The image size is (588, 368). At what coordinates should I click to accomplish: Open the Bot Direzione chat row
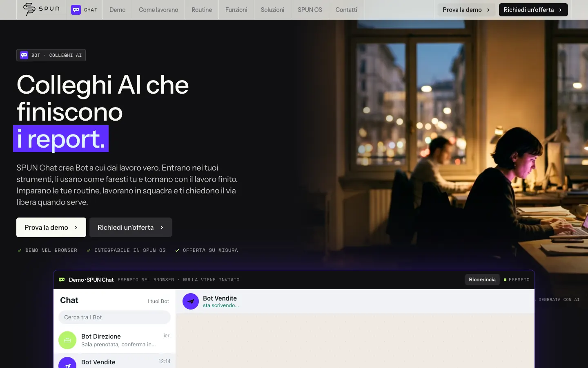pos(114,340)
